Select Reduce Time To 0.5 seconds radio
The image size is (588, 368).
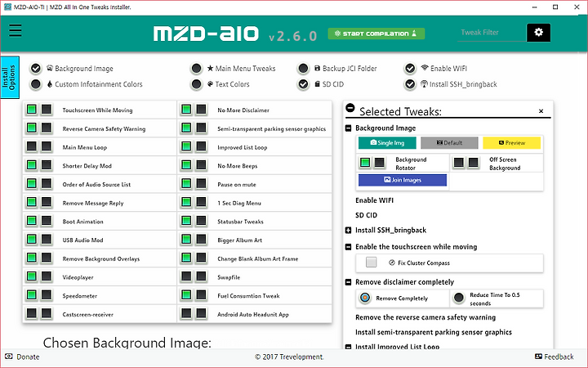click(459, 298)
